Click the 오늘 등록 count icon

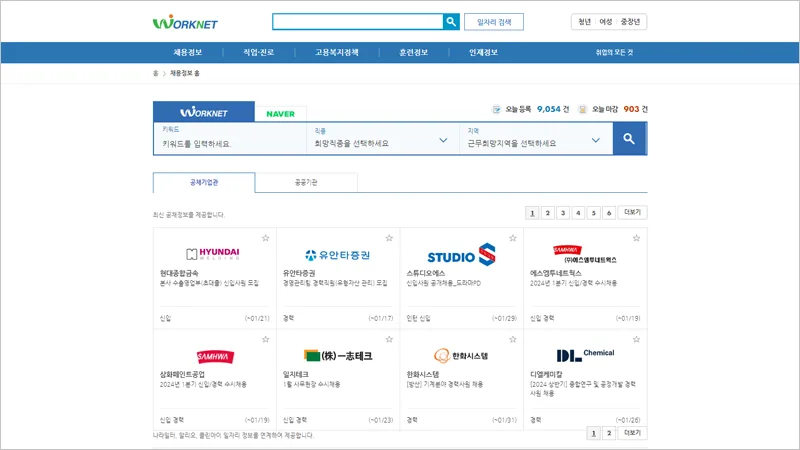pyautogui.click(x=496, y=109)
